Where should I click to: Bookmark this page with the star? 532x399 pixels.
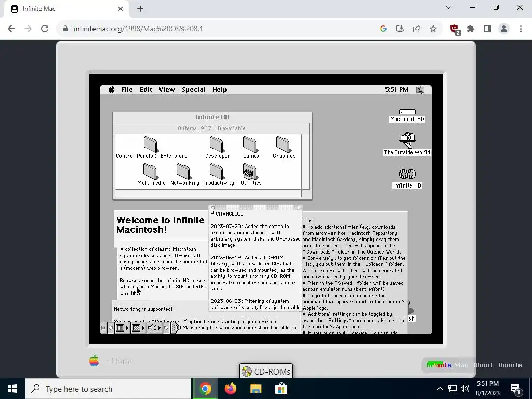(x=433, y=29)
